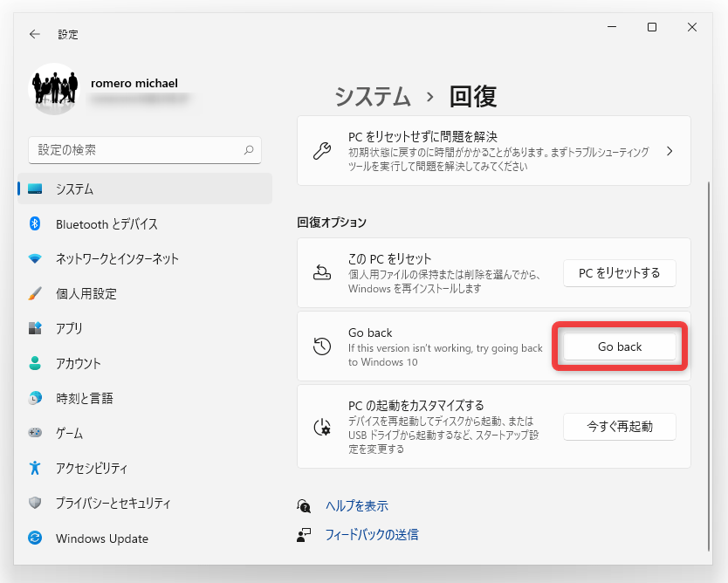The width and height of the screenshot is (728, 583).
Task: Focus the 設定の検索 search box
Action: pos(145,150)
